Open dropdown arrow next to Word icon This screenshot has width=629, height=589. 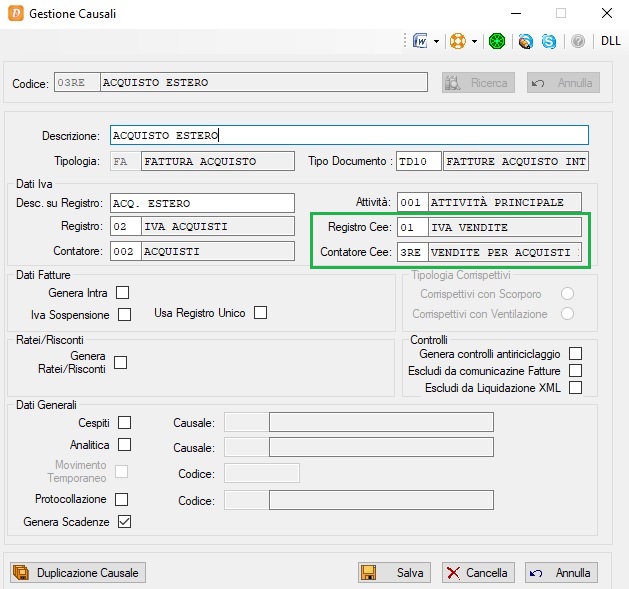(436, 41)
